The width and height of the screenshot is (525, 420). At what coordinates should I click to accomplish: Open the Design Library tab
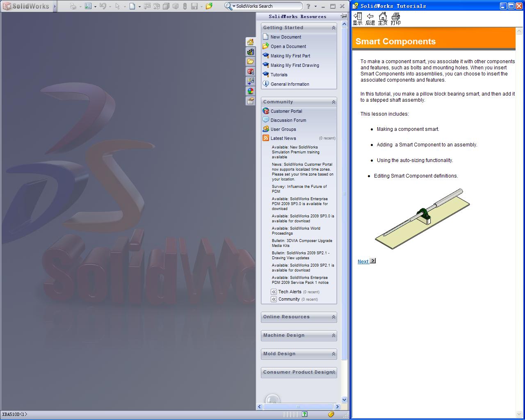click(x=250, y=52)
